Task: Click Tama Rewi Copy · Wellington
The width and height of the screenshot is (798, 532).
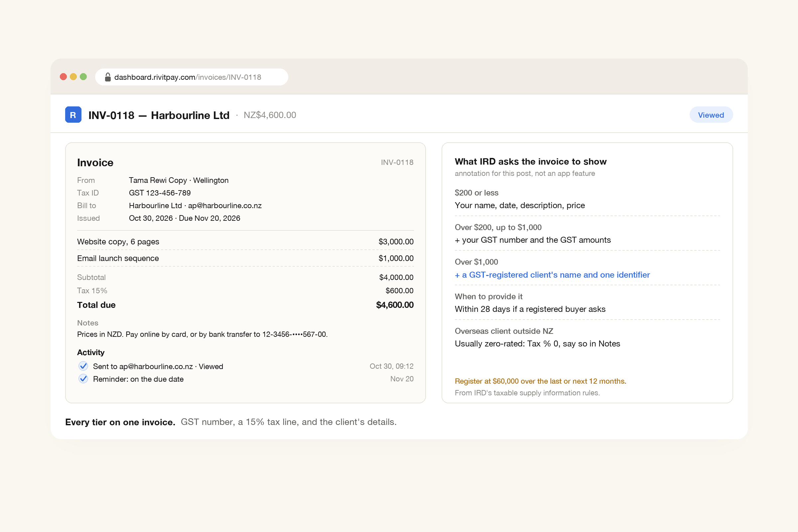Action: coord(179,180)
